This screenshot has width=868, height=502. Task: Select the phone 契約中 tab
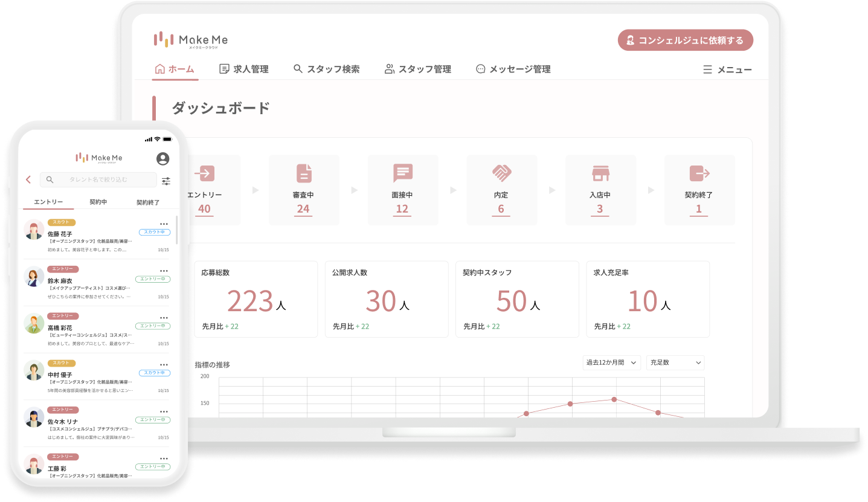tap(98, 202)
